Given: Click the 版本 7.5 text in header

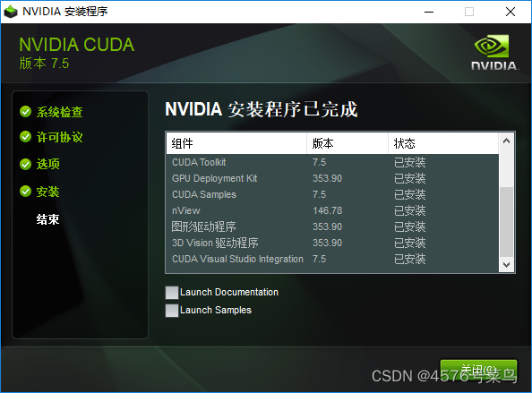Looking at the screenshot, I should (44, 64).
